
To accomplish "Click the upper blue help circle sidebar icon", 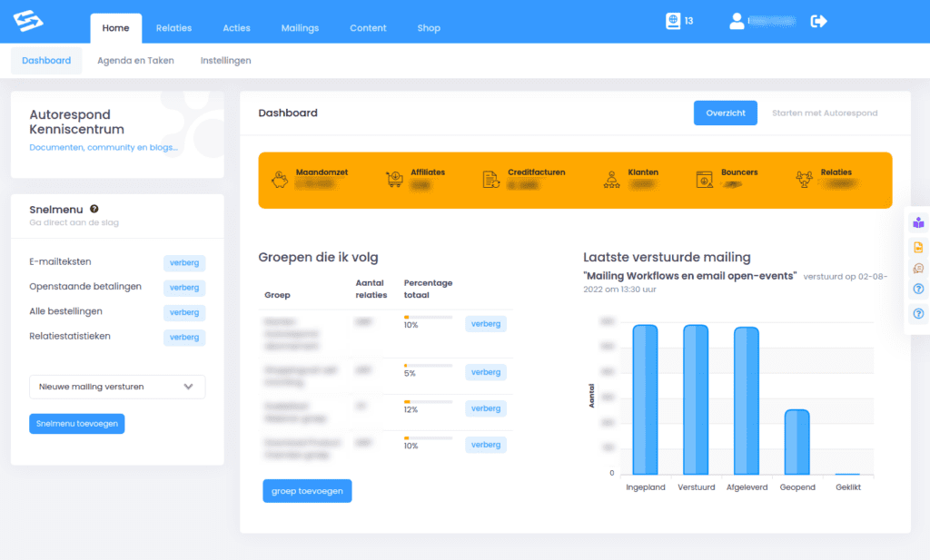I will (x=918, y=290).
